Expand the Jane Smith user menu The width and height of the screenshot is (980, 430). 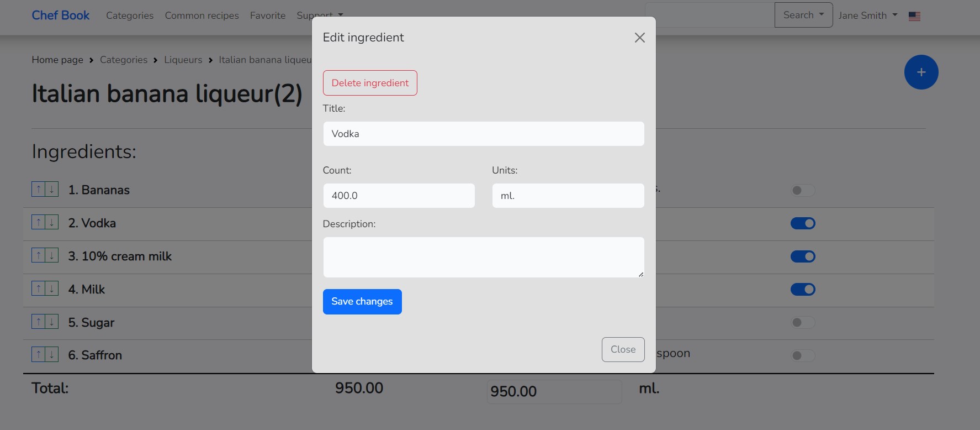pos(867,15)
